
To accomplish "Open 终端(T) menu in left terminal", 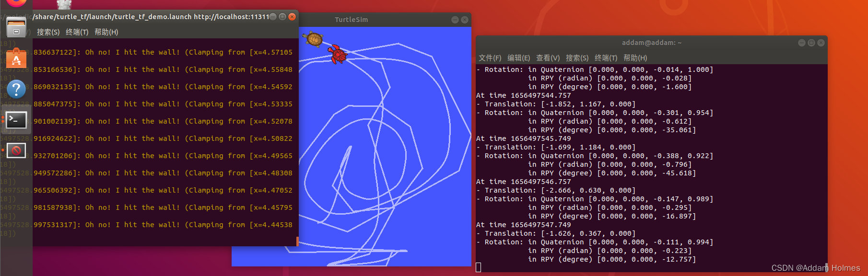I will pos(77,32).
